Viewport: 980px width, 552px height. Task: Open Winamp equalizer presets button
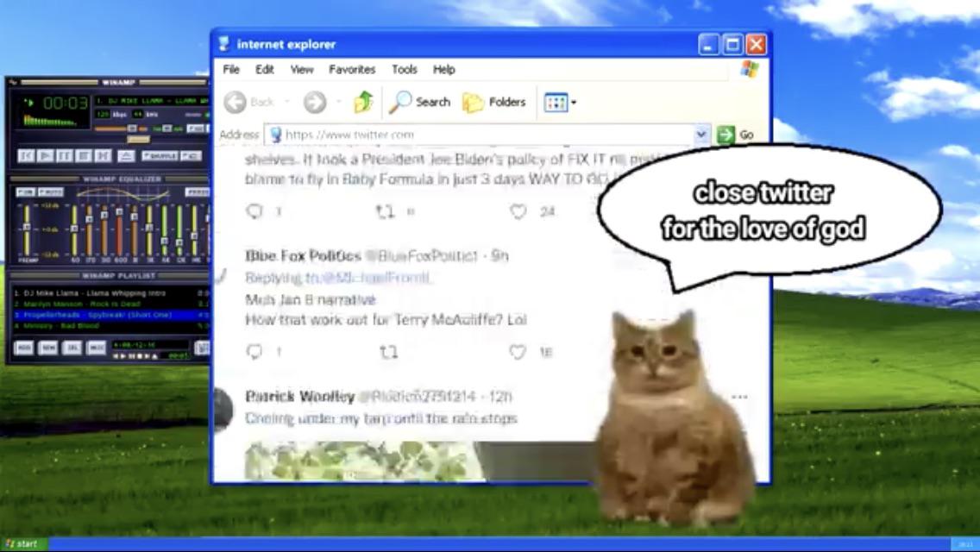pyautogui.click(x=198, y=192)
